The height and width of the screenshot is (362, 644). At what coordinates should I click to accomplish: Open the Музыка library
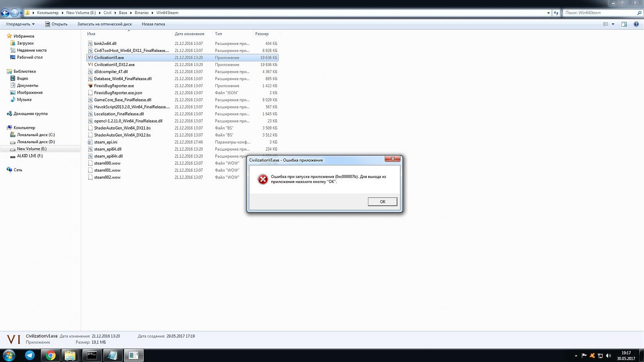pyautogui.click(x=24, y=99)
